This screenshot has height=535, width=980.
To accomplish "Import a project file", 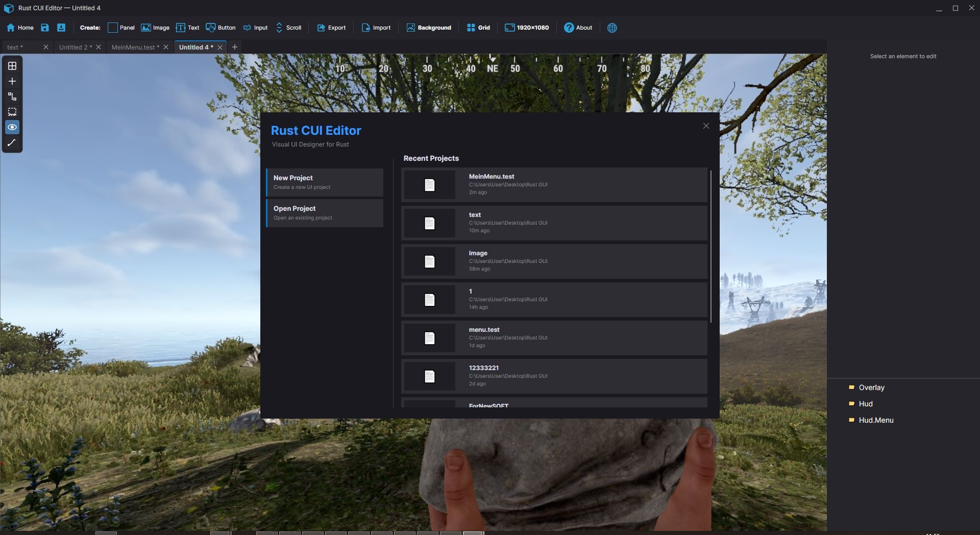I will point(376,28).
